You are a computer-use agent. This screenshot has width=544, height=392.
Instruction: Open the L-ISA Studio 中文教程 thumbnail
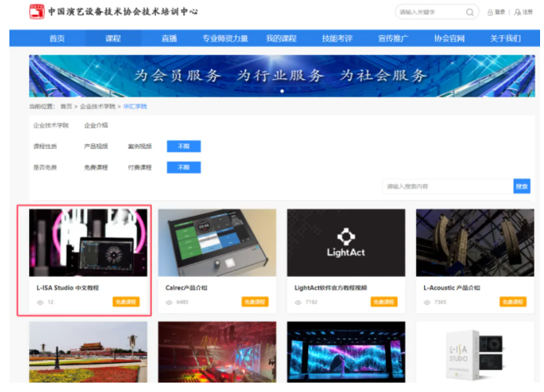coord(88,243)
